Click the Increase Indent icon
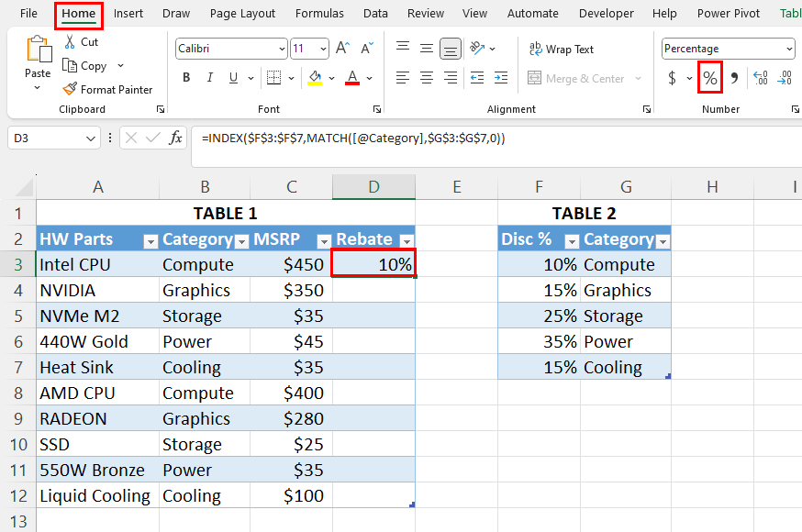The image size is (802, 532). point(501,78)
